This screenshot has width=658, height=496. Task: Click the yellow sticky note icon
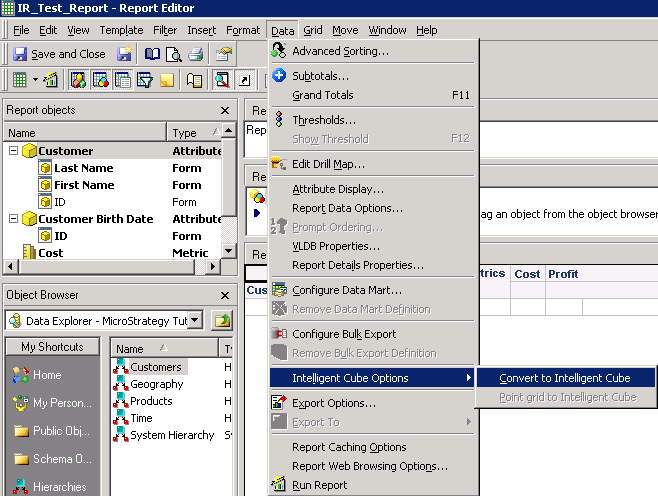168,80
